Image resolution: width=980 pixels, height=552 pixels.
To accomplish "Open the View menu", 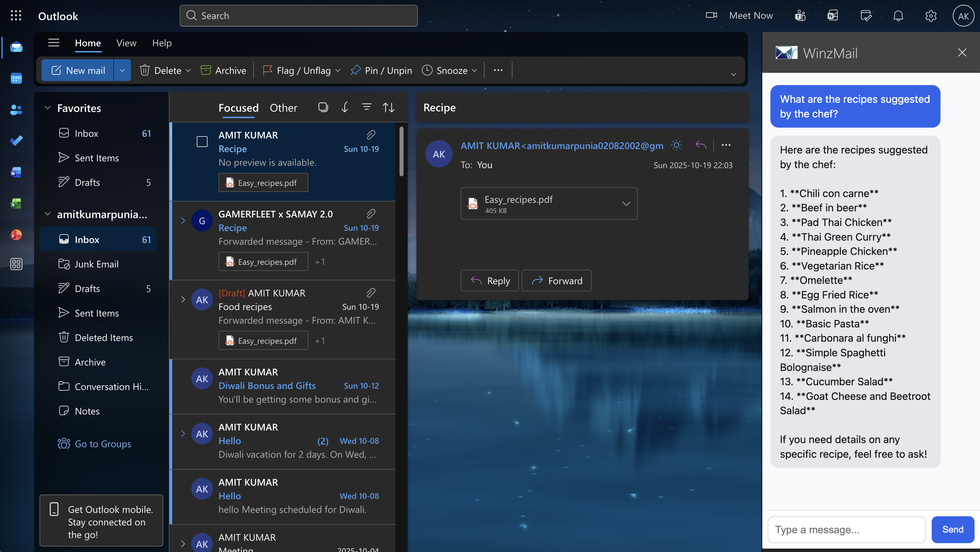I will coord(126,43).
